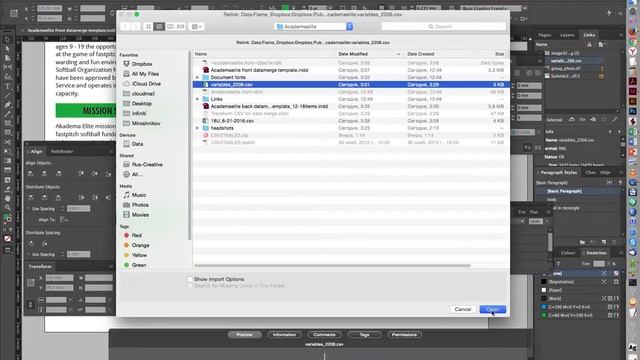
Task: Switch the file dialog to list view
Action: (x=159, y=27)
